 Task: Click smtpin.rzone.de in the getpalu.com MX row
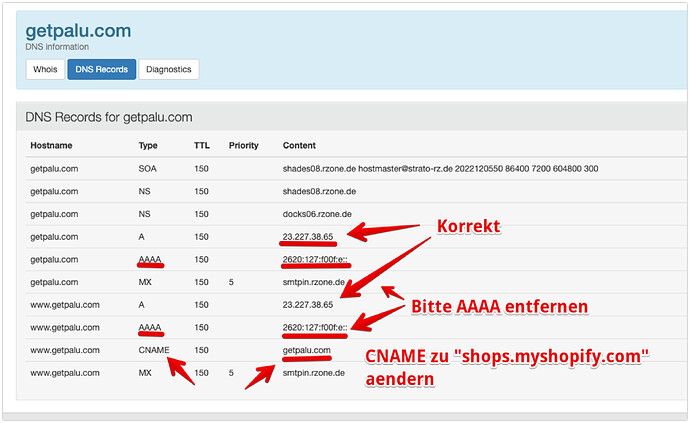[314, 282]
